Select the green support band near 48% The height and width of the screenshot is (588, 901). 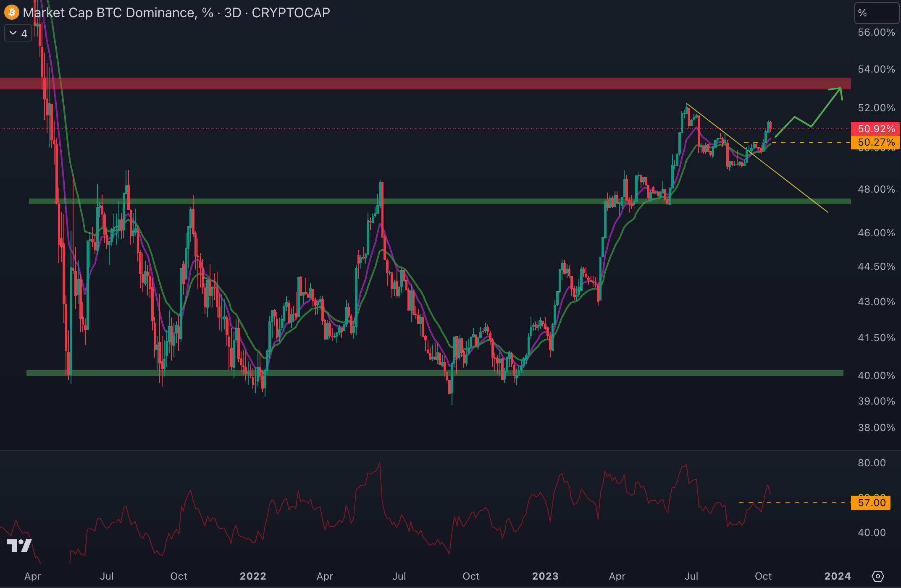[462, 201]
